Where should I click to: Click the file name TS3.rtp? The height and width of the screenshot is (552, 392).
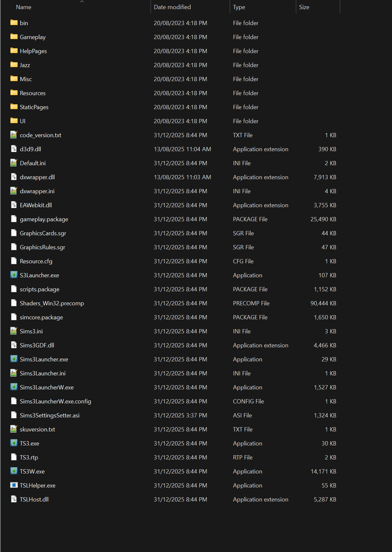[x=29, y=458]
